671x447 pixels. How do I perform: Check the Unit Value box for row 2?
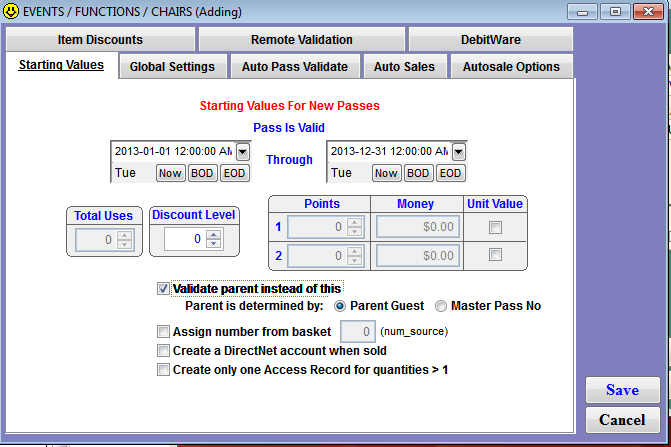[495, 255]
